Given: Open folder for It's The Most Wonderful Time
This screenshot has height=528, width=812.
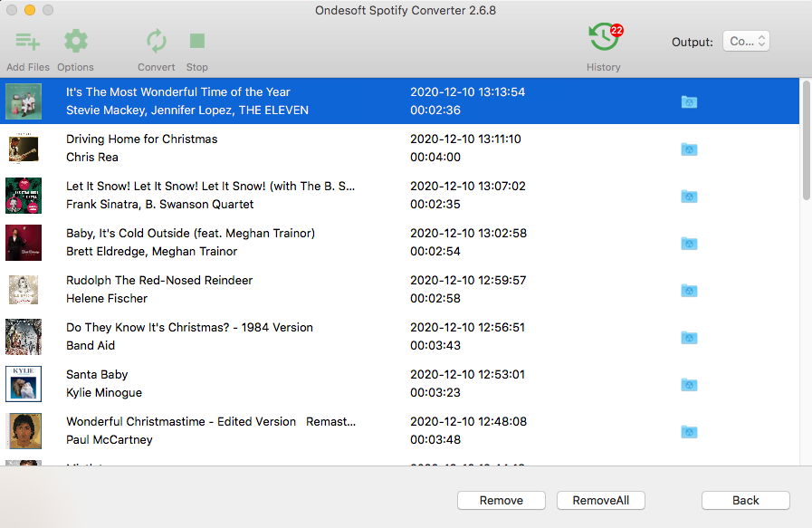Looking at the screenshot, I should tap(689, 102).
